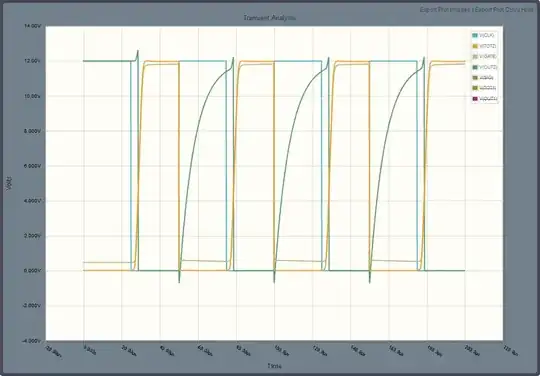The height and width of the screenshot is (376, 540).
Task: Click the yellow swatch of second legend entry
Action: [475, 46]
